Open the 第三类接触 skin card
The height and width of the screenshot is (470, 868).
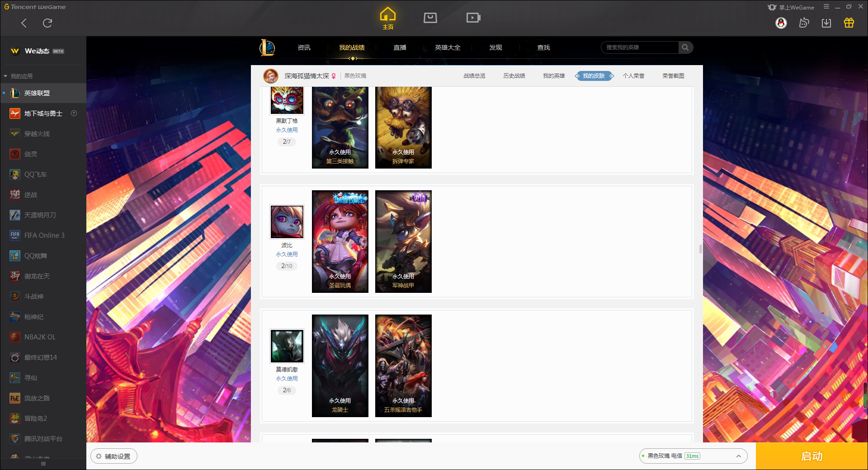[x=340, y=127]
